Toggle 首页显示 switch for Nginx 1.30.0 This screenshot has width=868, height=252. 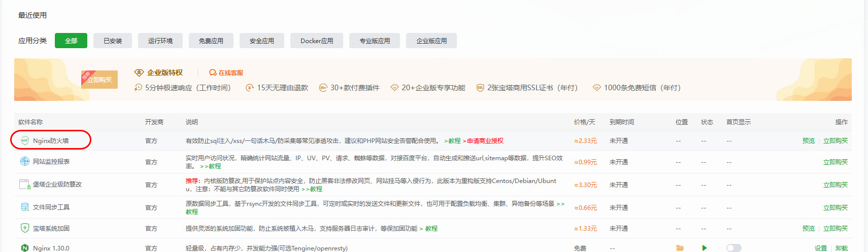tap(733, 248)
